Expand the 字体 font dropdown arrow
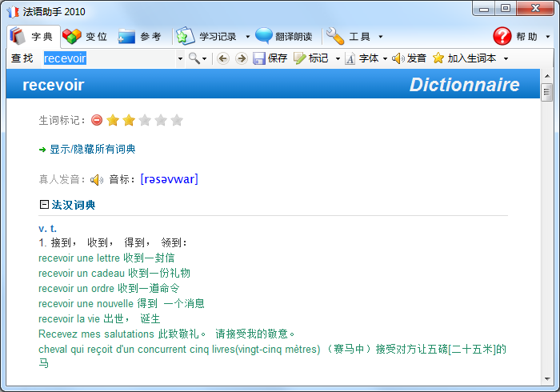560x392 pixels. click(385, 58)
